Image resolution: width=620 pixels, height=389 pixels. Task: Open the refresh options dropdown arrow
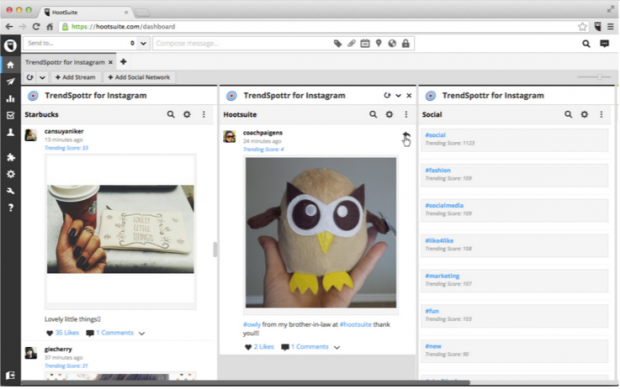tap(42, 77)
